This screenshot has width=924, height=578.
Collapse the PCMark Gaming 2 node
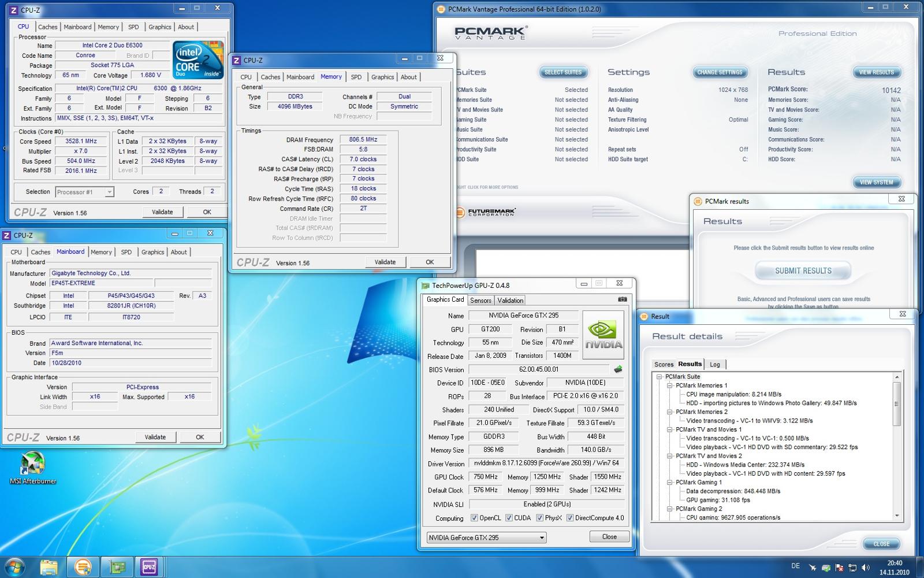click(669, 509)
